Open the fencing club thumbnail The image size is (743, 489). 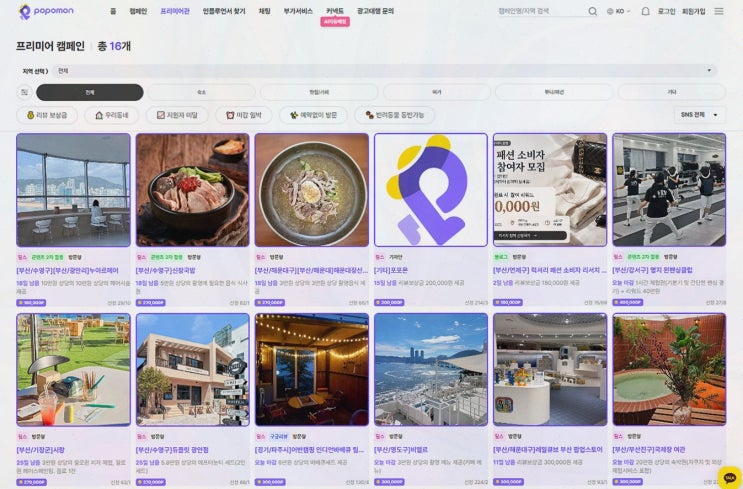(x=669, y=190)
